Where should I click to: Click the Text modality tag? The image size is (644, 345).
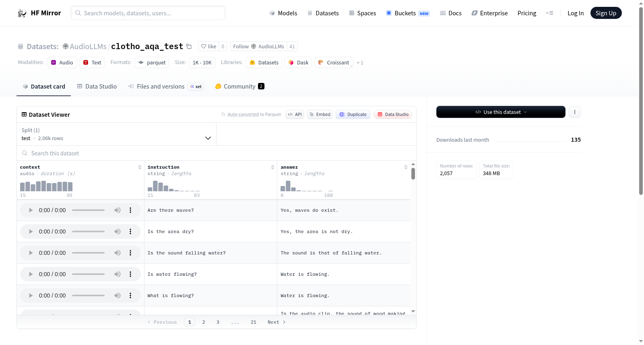point(92,62)
